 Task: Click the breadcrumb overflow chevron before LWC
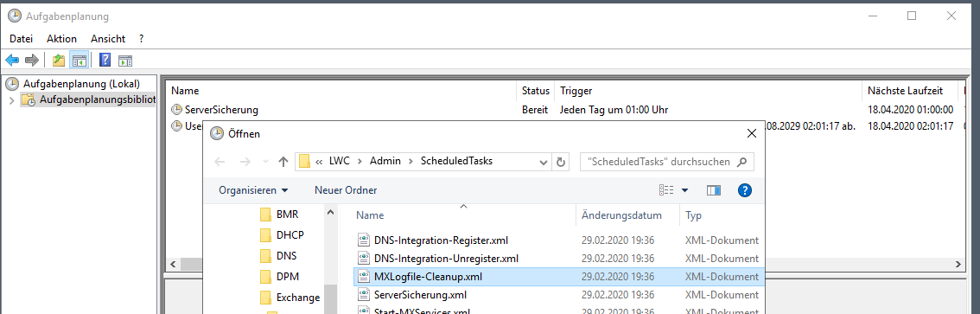click(x=319, y=162)
